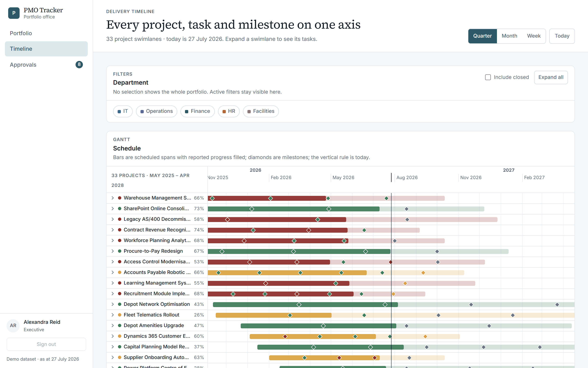Click the Procure-to-Pay green progress bar

click(299, 251)
